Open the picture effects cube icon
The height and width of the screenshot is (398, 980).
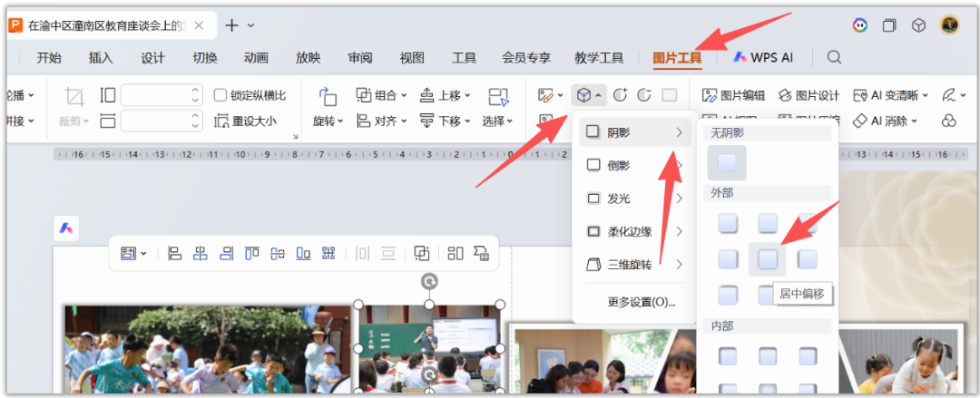(x=583, y=95)
